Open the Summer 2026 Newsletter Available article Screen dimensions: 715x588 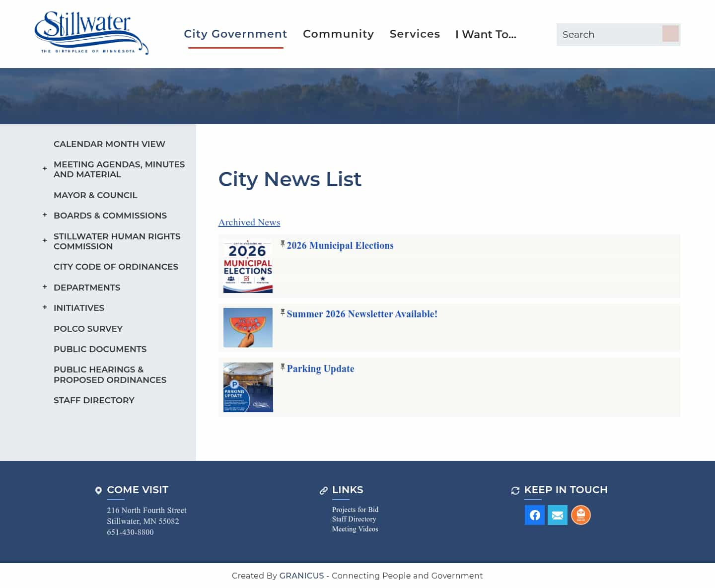click(x=362, y=314)
